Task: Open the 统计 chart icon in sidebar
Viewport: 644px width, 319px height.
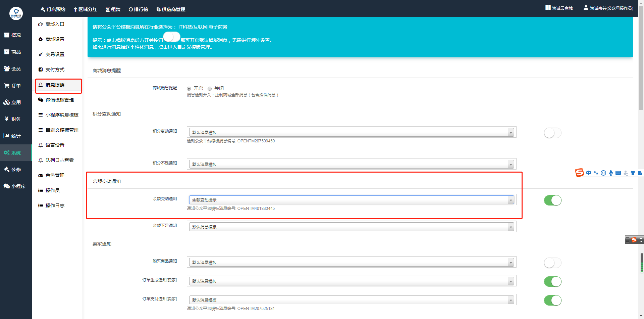Action: pyautogui.click(x=7, y=136)
